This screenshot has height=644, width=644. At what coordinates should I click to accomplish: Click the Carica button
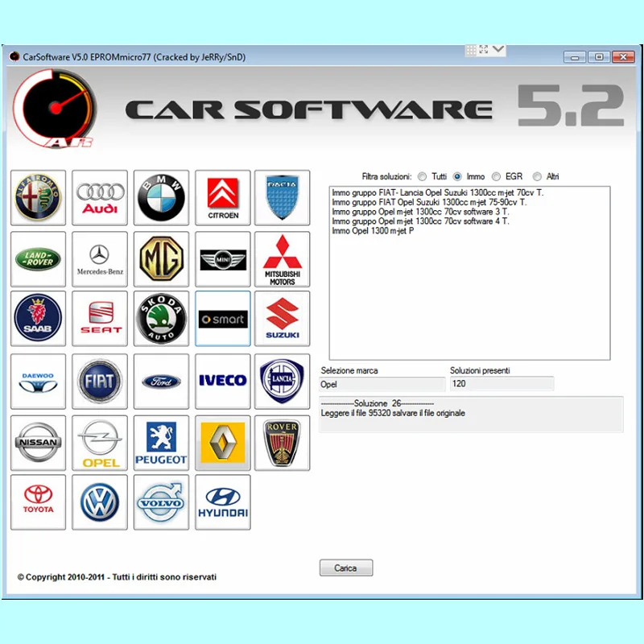click(x=346, y=568)
